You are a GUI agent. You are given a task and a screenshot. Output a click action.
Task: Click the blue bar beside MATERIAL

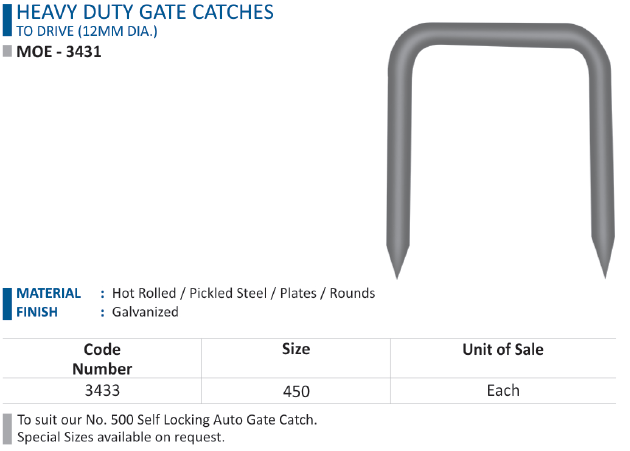click(x=7, y=303)
